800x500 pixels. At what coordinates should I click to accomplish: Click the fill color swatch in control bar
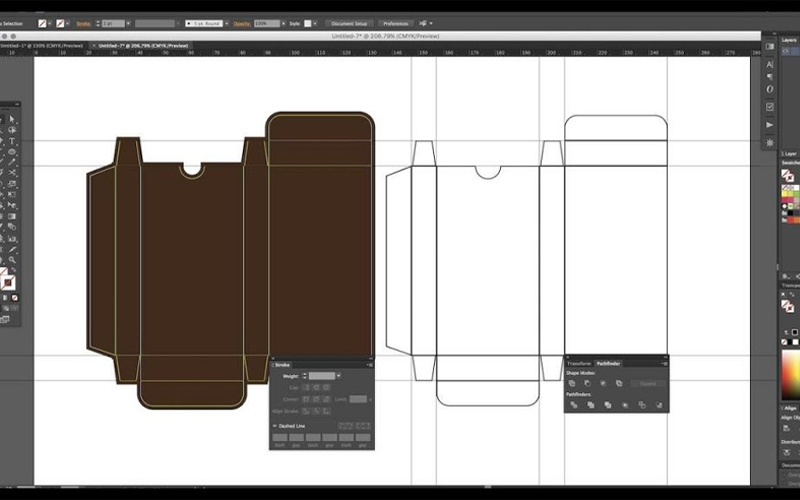click(43, 23)
